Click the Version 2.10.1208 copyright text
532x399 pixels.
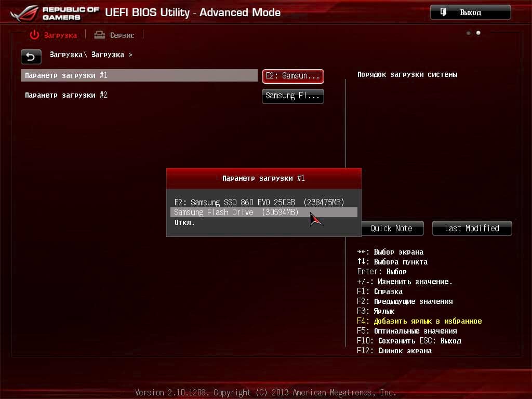(265, 393)
